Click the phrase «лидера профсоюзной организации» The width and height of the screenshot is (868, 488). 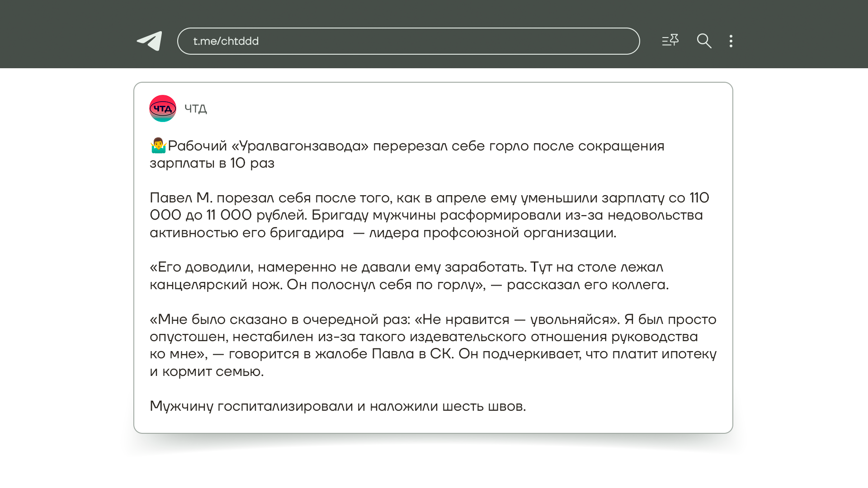pos(492,233)
